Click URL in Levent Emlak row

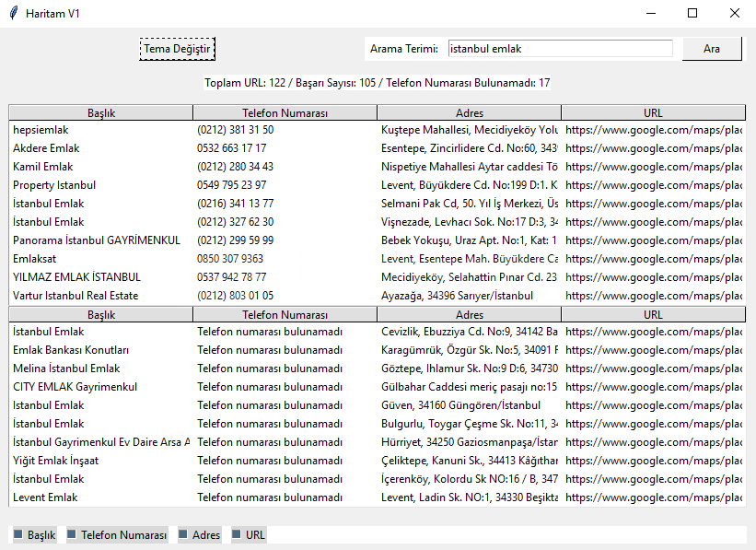tap(654, 497)
